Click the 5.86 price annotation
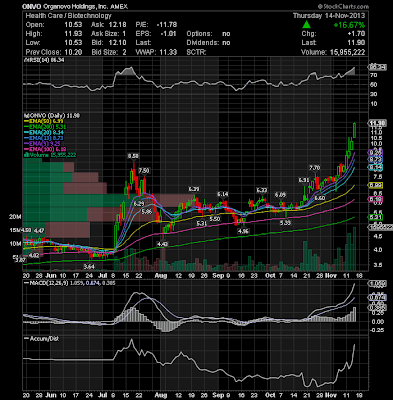Image resolution: width=393 pixels, height=400 pixels. coord(147,211)
